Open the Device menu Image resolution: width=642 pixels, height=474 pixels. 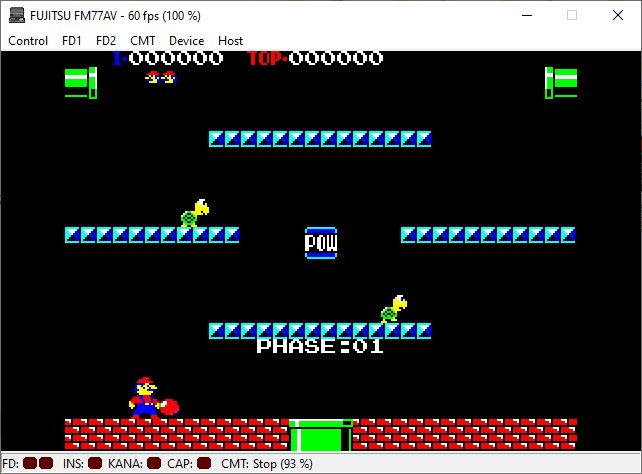[x=186, y=41]
